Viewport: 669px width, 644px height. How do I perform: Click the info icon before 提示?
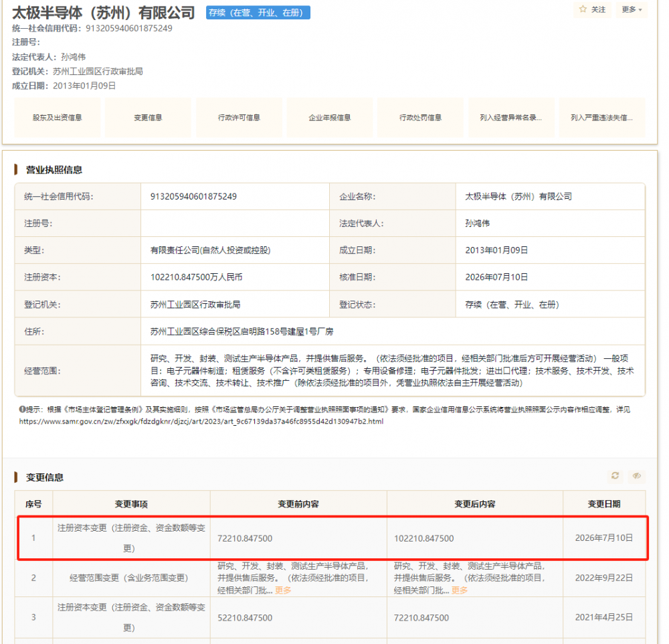pos(22,409)
